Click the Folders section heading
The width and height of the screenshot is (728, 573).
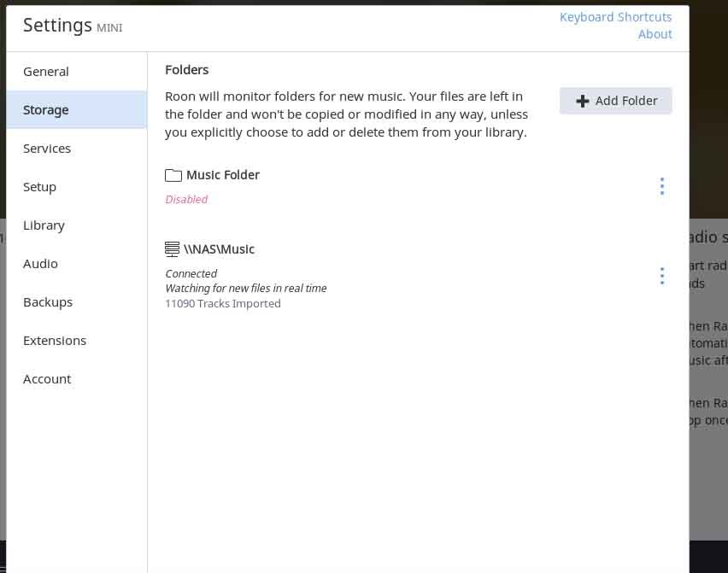point(186,70)
